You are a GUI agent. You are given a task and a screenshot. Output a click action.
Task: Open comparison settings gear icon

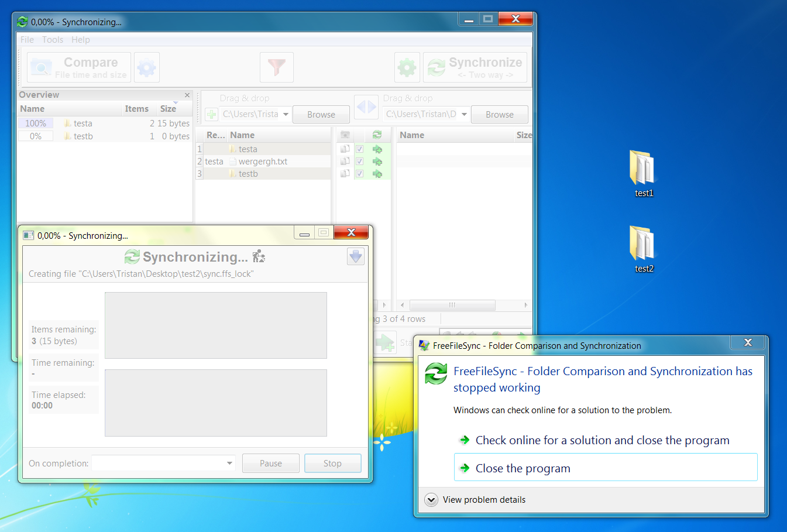pos(147,67)
